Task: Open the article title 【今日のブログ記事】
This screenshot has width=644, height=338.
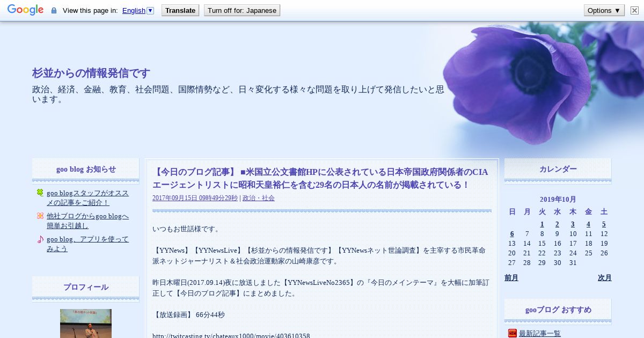Action: [x=320, y=179]
